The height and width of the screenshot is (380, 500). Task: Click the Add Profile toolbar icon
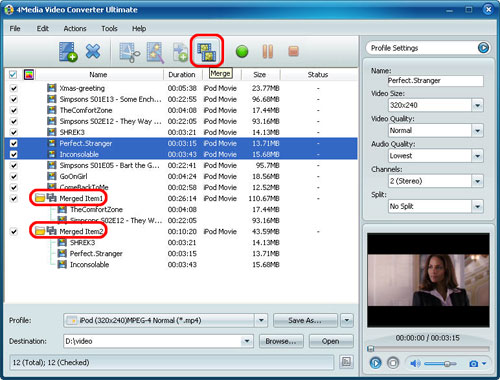click(x=180, y=52)
